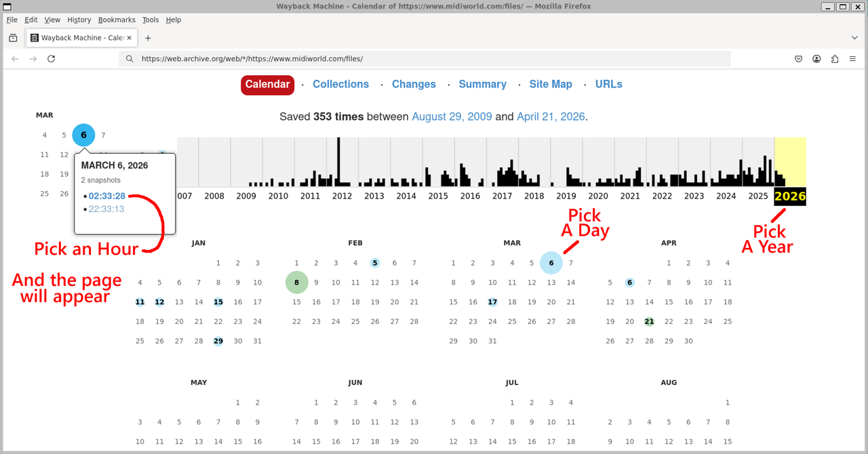Open the Firefox hamburger application menu

[852, 59]
